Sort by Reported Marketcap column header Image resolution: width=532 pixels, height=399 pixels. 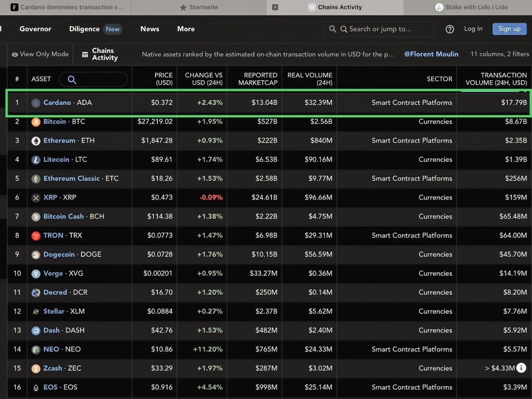(x=258, y=79)
